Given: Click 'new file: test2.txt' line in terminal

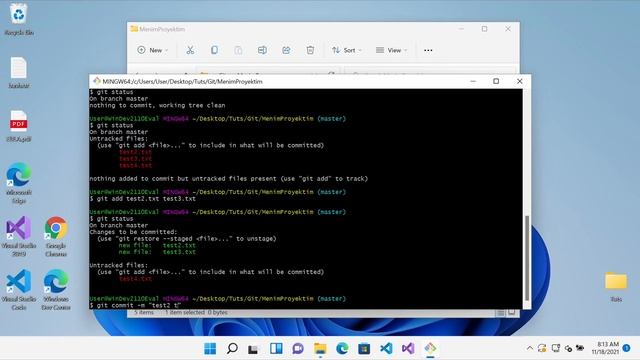Looking at the screenshot, I should pos(157,245).
